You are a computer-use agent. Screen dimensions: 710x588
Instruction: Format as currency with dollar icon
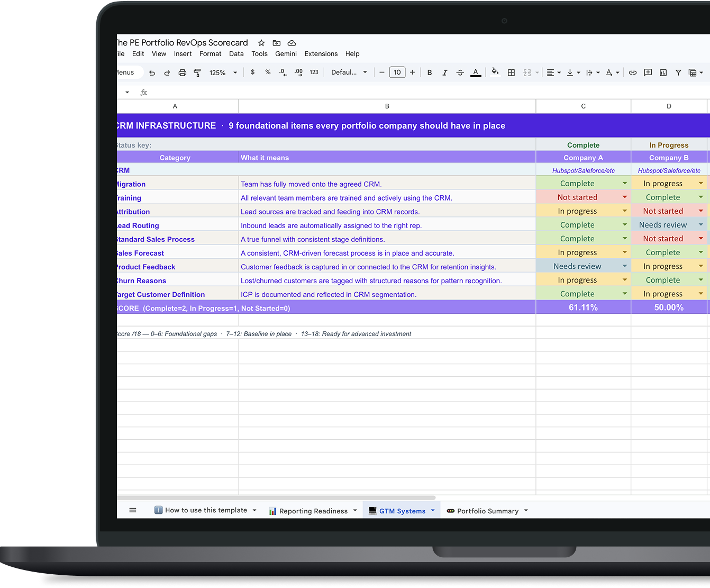[253, 72]
